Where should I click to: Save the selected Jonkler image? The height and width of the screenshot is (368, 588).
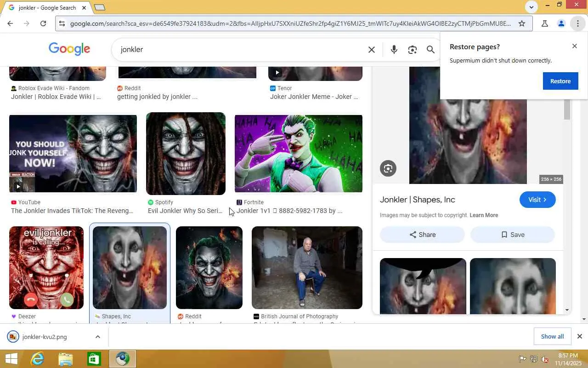(x=513, y=235)
